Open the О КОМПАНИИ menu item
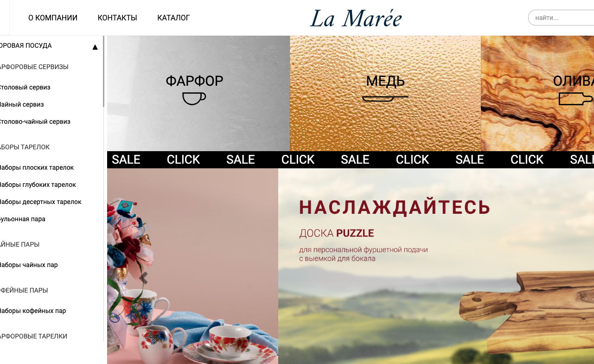594x364 pixels. (53, 18)
